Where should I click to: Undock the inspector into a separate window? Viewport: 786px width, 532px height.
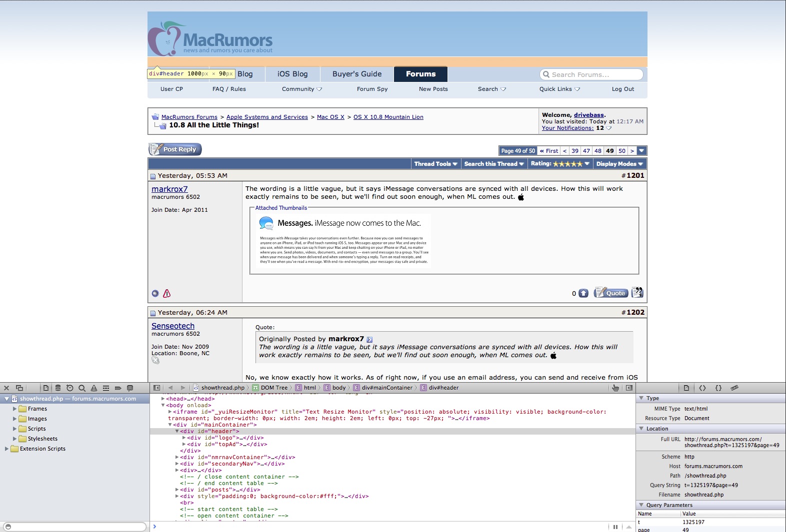pos(19,388)
